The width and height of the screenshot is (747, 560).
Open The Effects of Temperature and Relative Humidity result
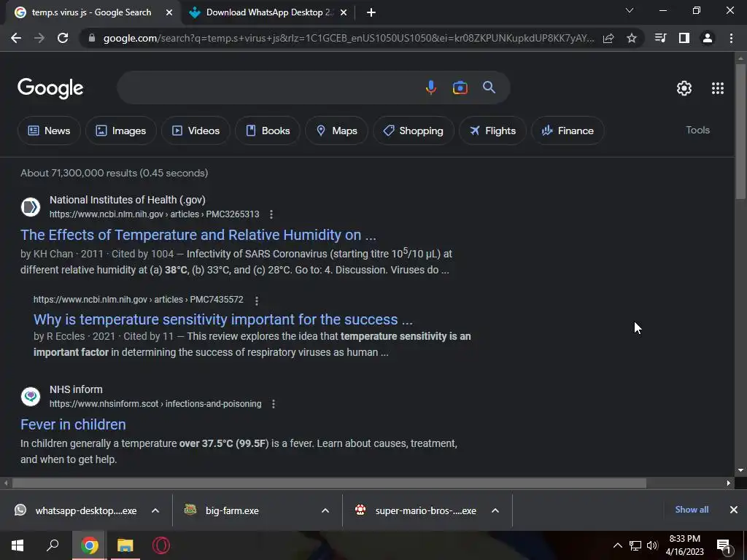coord(198,235)
